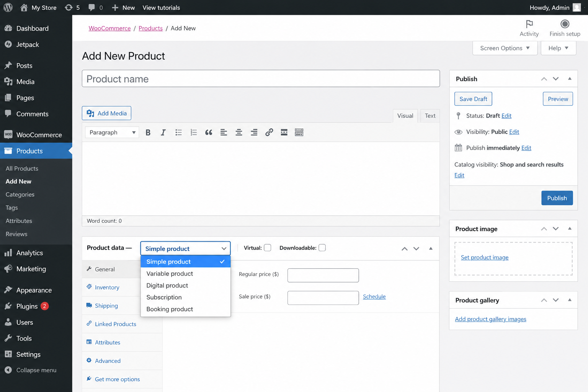Image resolution: width=588 pixels, height=392 pixels.
Task: Open the Paragraph format dropdown
Action: [x=112, y=132]
